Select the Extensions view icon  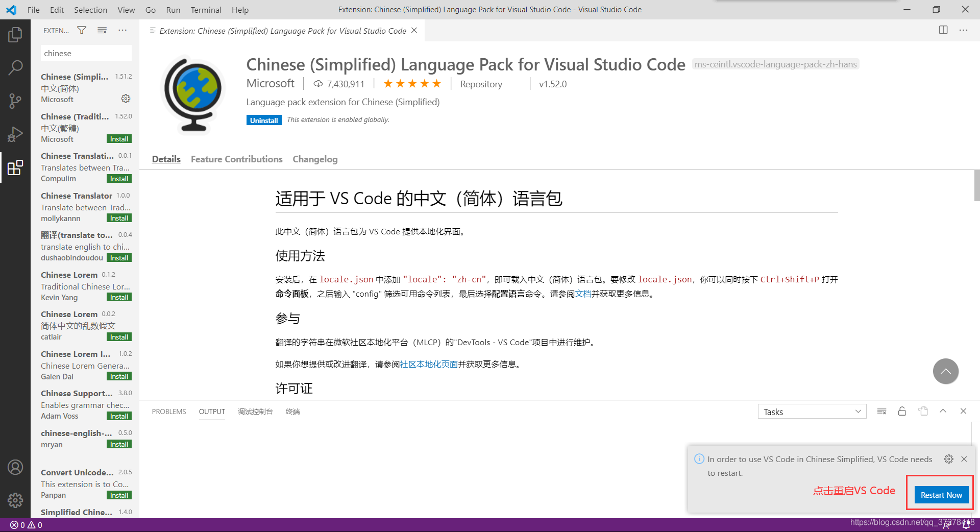(15, 167)
